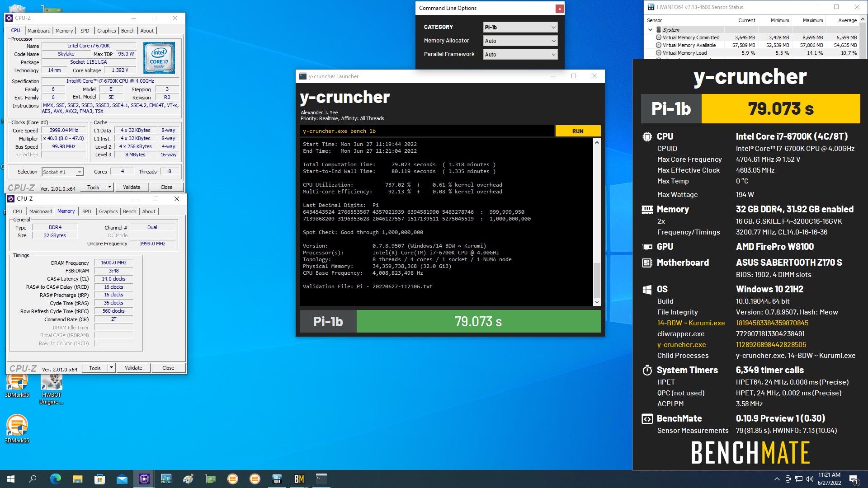The width and height of the screenshot is (868, 488).
Task: Open the Parallel Framework dropdown
Action: [520, 54]
